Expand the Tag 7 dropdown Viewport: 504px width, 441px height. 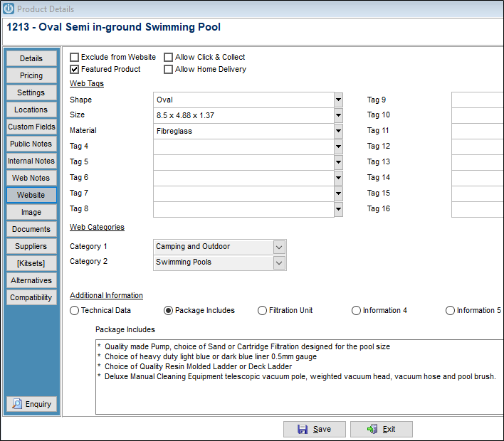coord(338,193)
